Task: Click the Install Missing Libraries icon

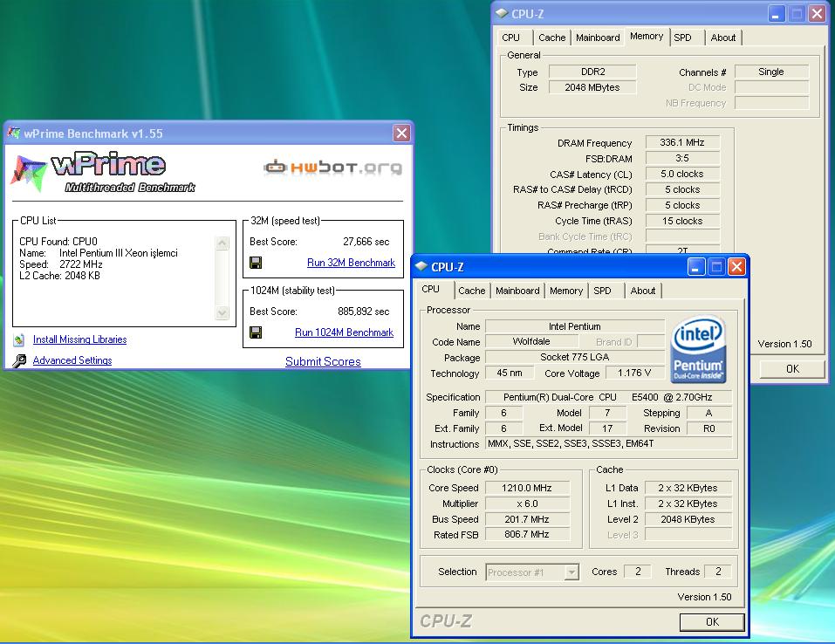Action: point(19,339)
